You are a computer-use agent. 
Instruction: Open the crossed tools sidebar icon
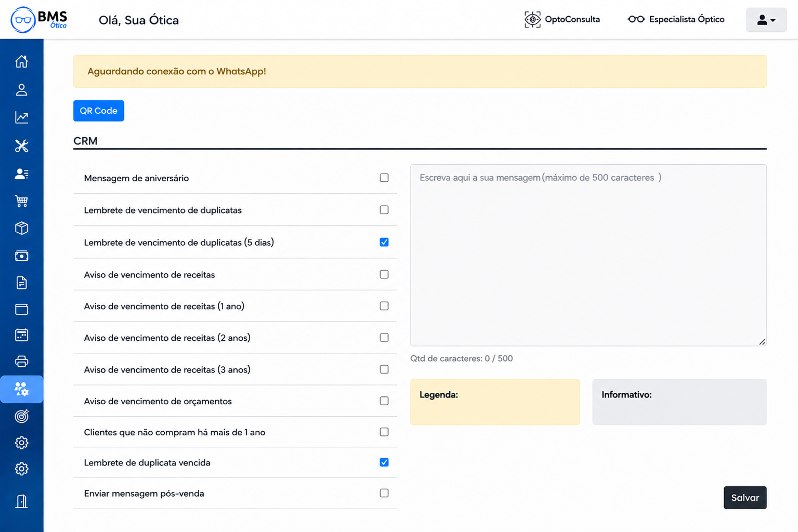(x=21, y=146)
